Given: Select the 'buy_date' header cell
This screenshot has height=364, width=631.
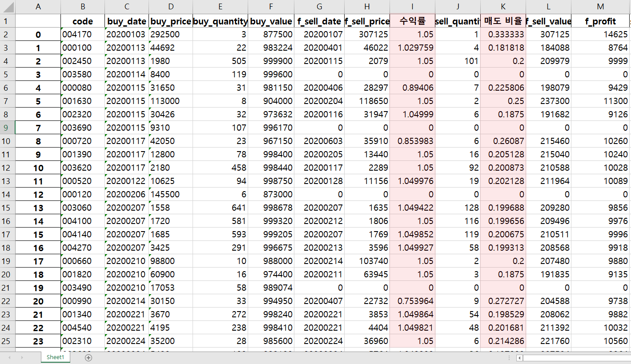Looking at the screenshot, I should [x=127, y=21].
